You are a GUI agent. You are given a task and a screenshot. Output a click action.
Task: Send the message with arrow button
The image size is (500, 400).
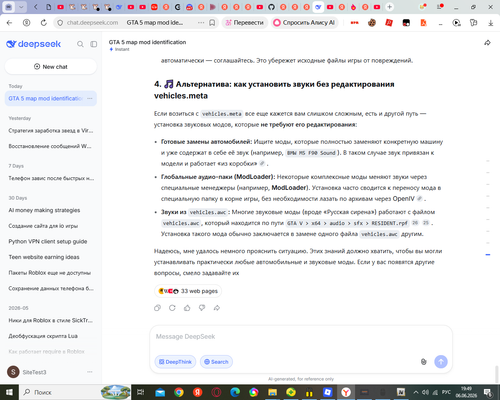[x=441, y=362]
